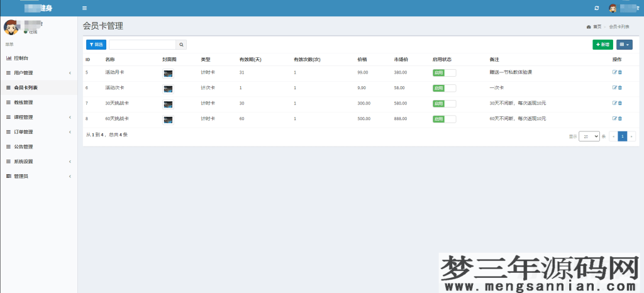Click the 名称 column header

[109, 60]
